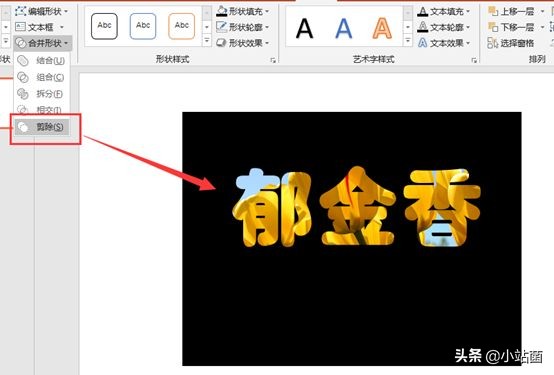Viewport: 554px width, 375px height.
Task: Click the Union (结合) icon
Action: coord(23,61)
